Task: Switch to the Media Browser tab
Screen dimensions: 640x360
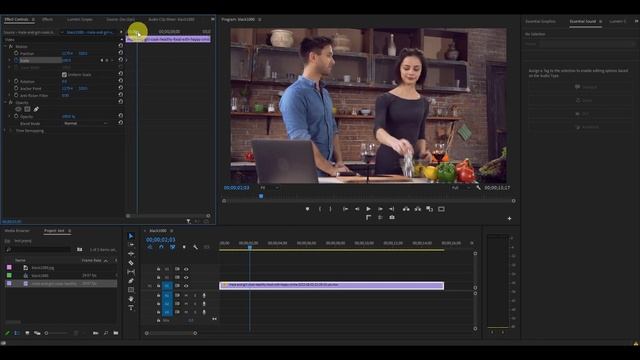Action: tap(17, 231)
